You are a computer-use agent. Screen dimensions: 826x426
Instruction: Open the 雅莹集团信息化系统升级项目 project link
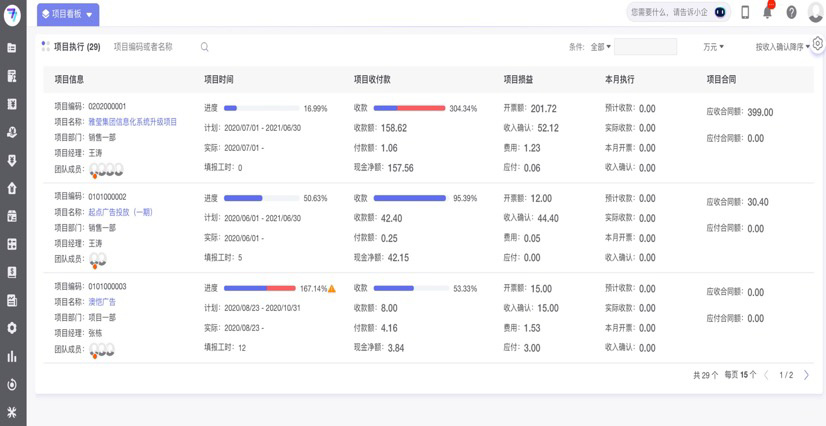click(x=132, y=122)
